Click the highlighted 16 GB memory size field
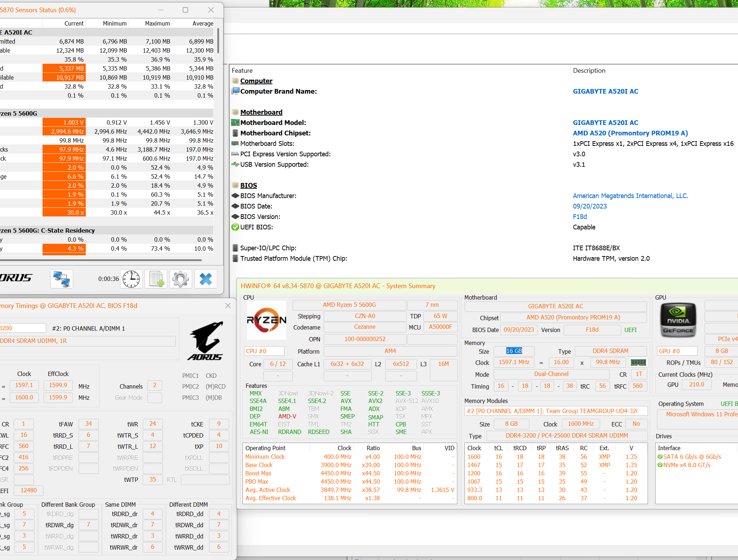 click(x=514, y=351)
